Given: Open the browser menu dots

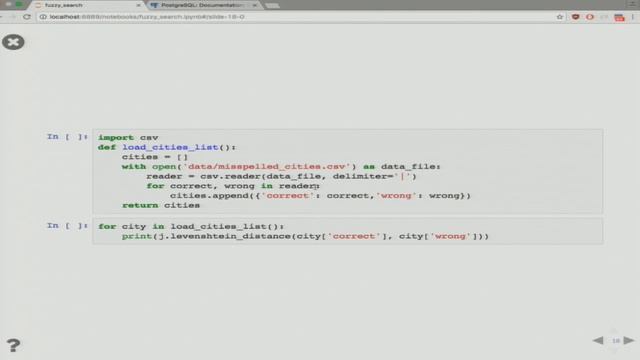Looking at the screenshot, I should (633, 17).
